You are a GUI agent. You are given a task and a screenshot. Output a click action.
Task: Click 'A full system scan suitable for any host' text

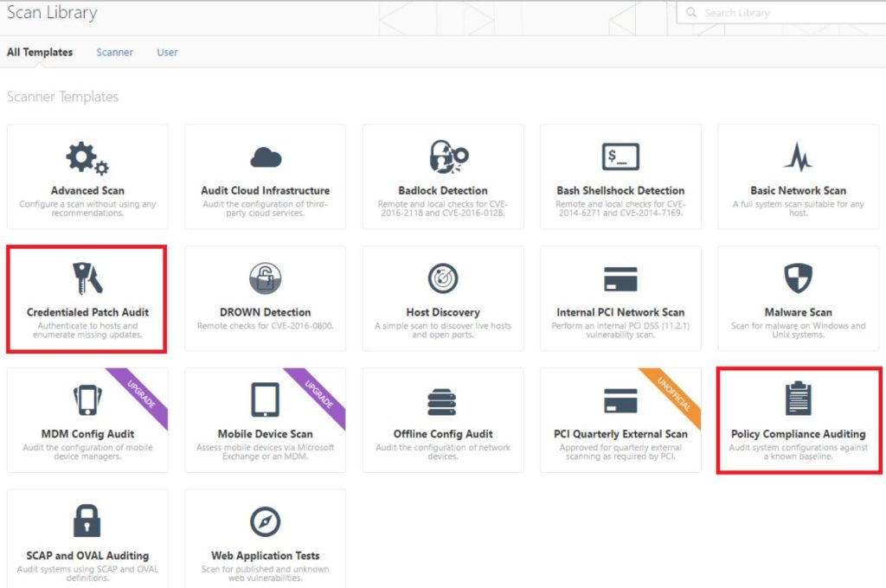(798, 208)
